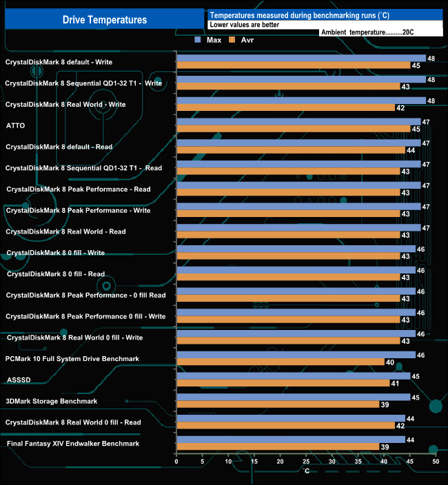Click the 'Temperatures measured during benchmarking runs' heading
The height and width of the screenshot is (485, 448).
(300, 15)
